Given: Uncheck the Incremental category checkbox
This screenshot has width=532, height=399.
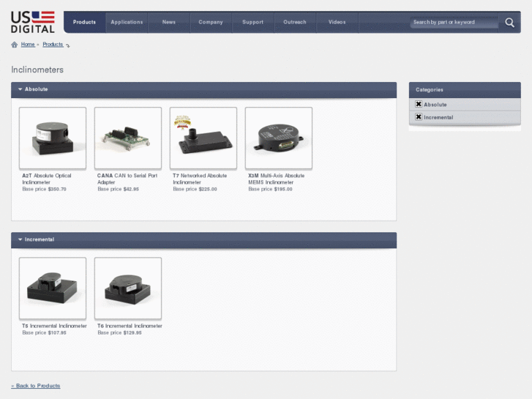Looking at the screenshot, I should [419, 117].
